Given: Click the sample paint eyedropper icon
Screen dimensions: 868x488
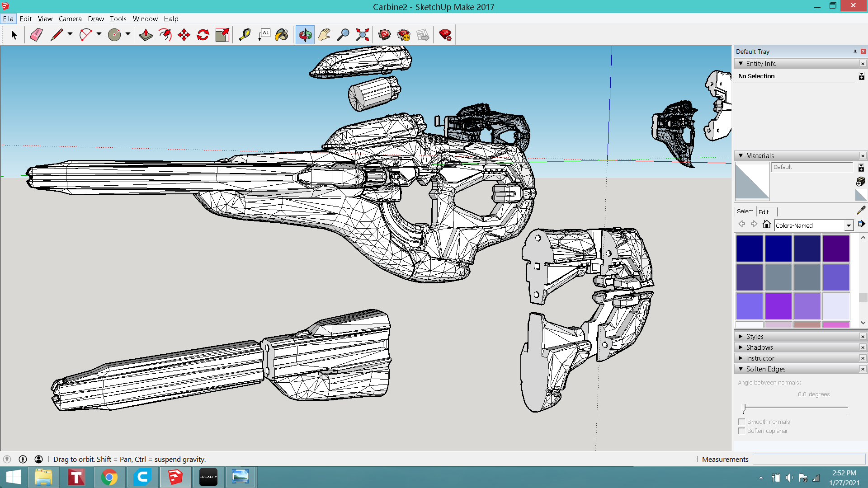Looking at the screenshot, I should click(x=861, y=210).
